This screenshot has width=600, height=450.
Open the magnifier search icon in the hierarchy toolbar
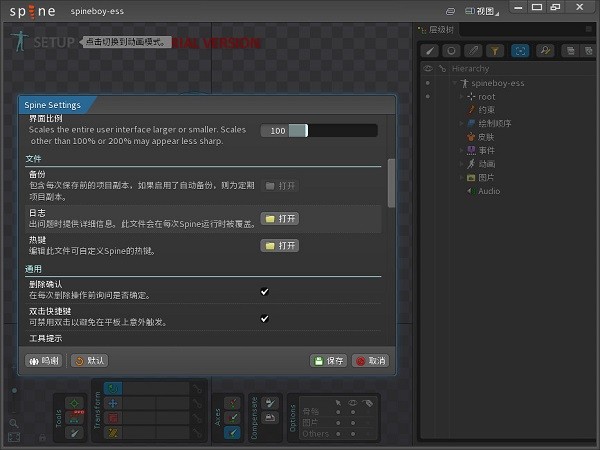544,50
